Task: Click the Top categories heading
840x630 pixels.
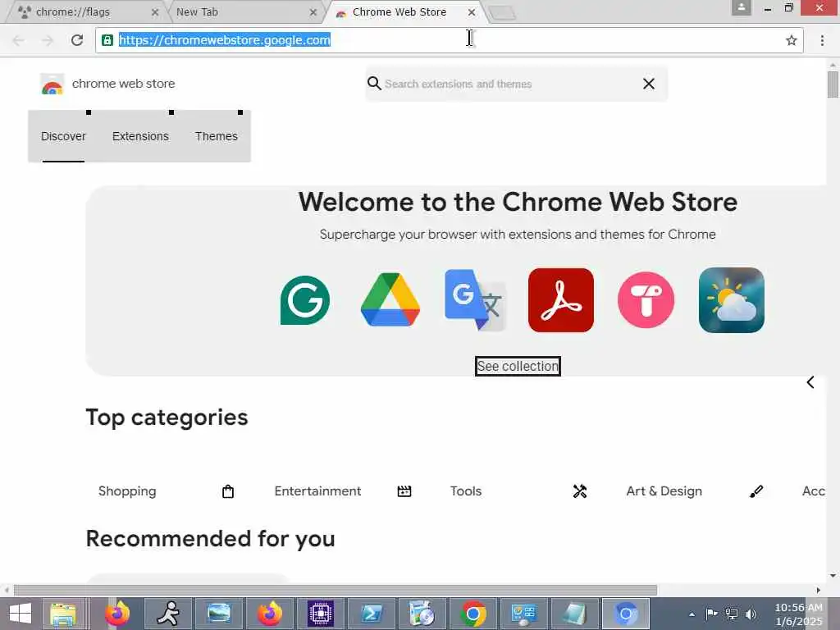Action: click(x=167, y=418)
